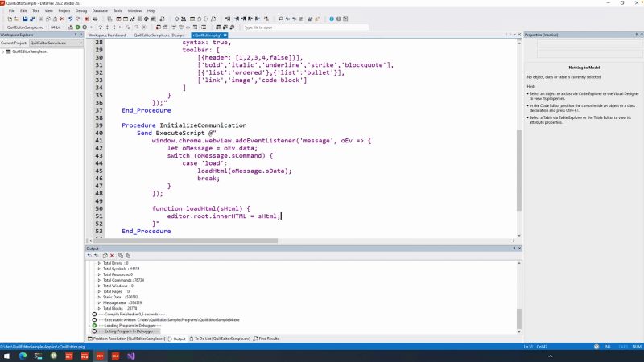Screen dimensions: 644x362
Task: Open the Windows Start menu
Action: [x=7, y=356]
